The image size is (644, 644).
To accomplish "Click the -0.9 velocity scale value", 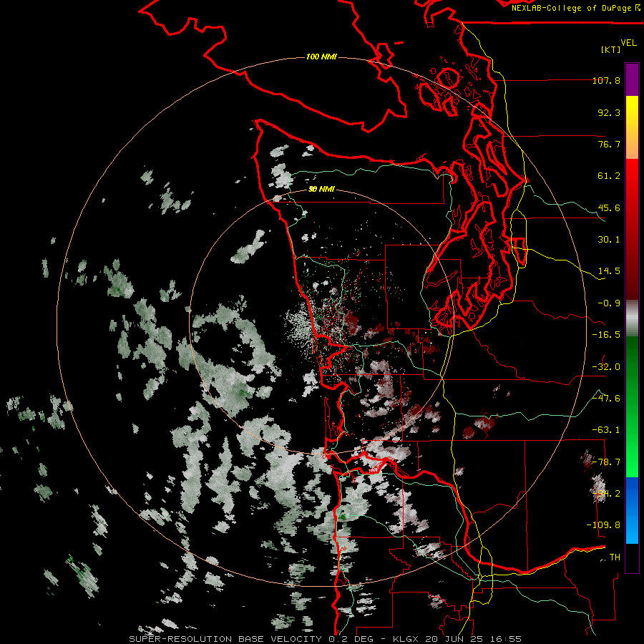I will (609, 303).
